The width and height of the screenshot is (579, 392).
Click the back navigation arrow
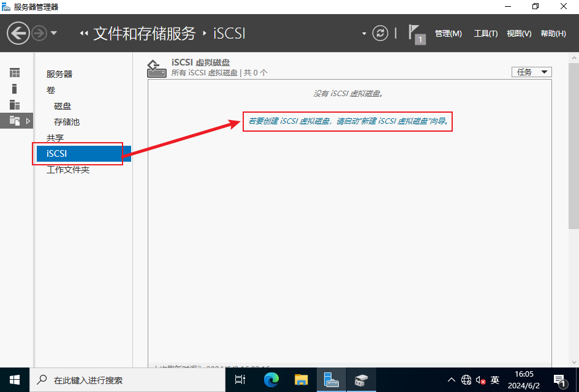[18, 33]
